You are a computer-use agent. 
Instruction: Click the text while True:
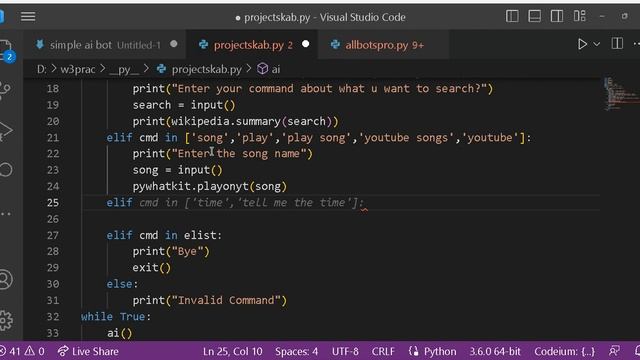coord(116,317)
